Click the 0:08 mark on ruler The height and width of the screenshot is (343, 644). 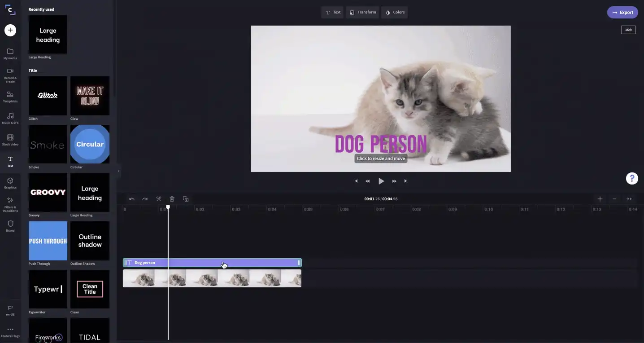416,209
